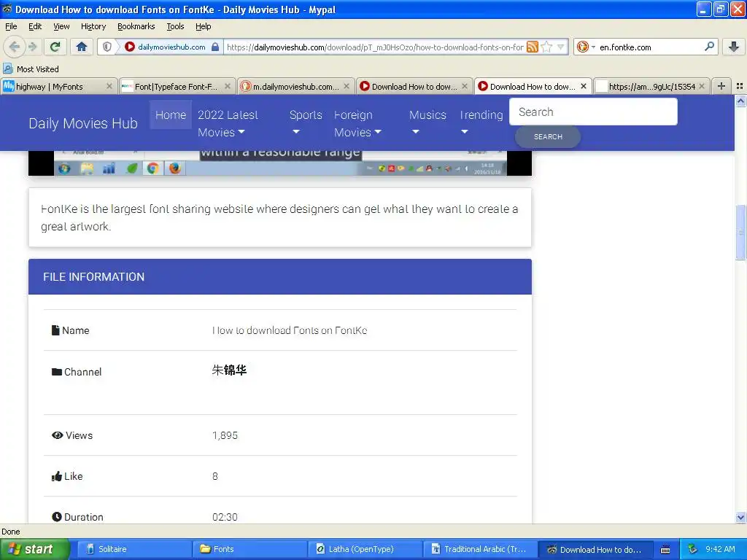
Task: Bookmark this page with the star icon
Action: click(546, 47)
